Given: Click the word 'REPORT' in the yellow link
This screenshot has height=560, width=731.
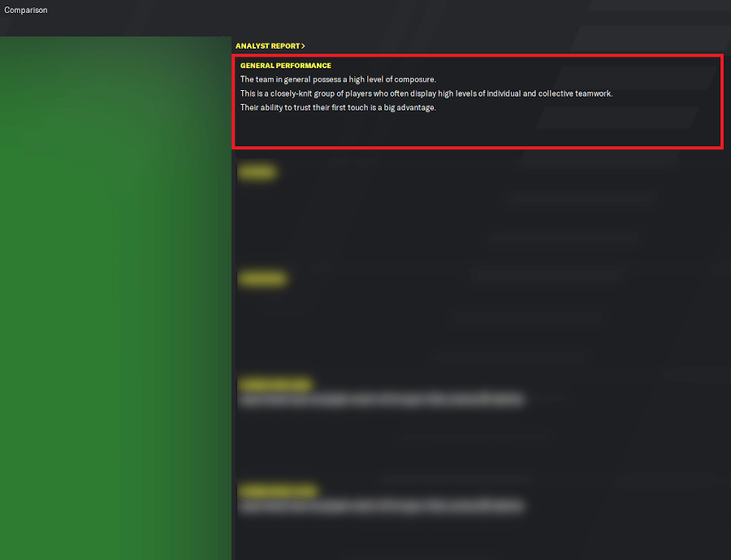Looking at the screenshot, I should tap(284, 46).
